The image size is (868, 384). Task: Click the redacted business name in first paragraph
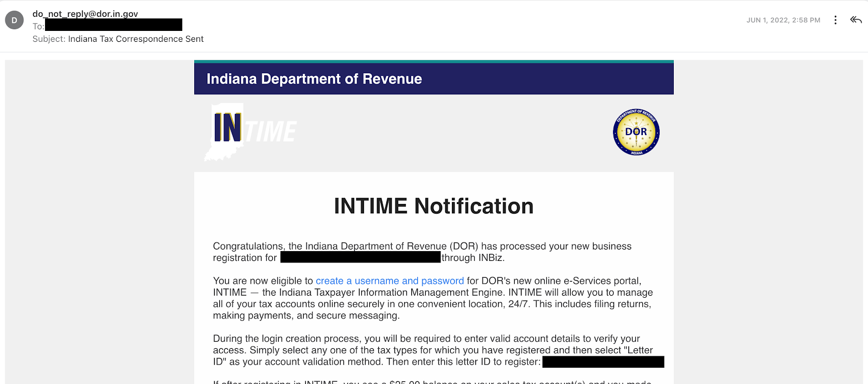click(360, 258)
